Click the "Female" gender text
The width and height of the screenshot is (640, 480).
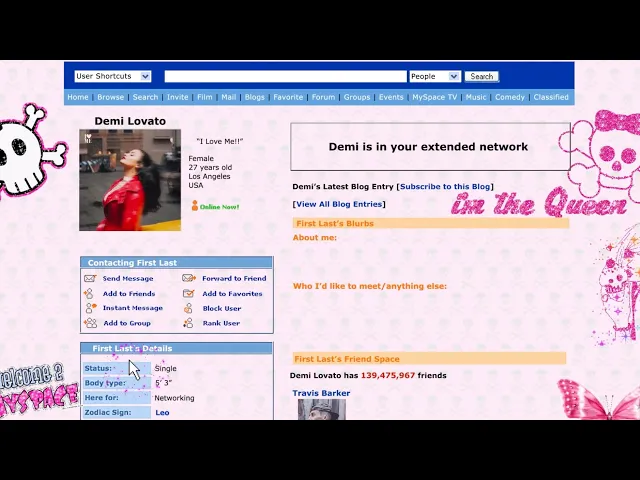201,158
